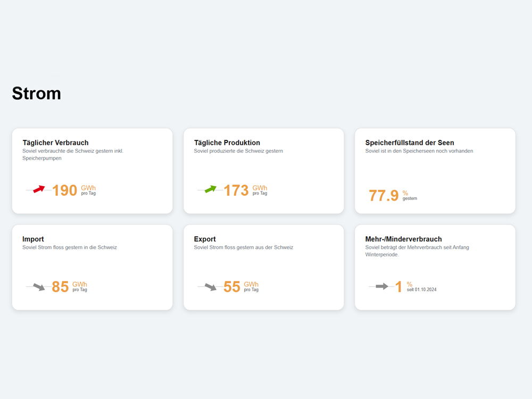This screenshot has width=532, height=399.
Task: Click the gray downward arrow in Import card
Action: click(39, 287)
